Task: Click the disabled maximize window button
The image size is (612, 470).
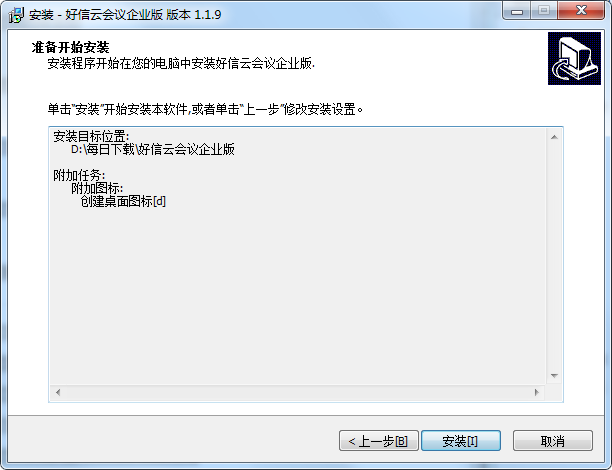Action: [544, 11]
